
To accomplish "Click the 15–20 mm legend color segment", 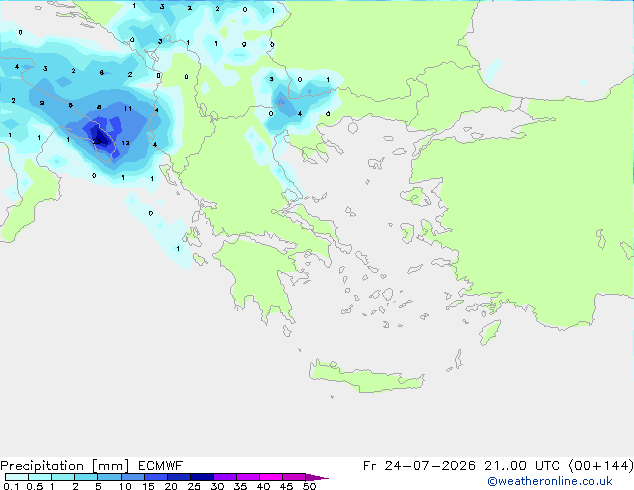I will point(156,477).
